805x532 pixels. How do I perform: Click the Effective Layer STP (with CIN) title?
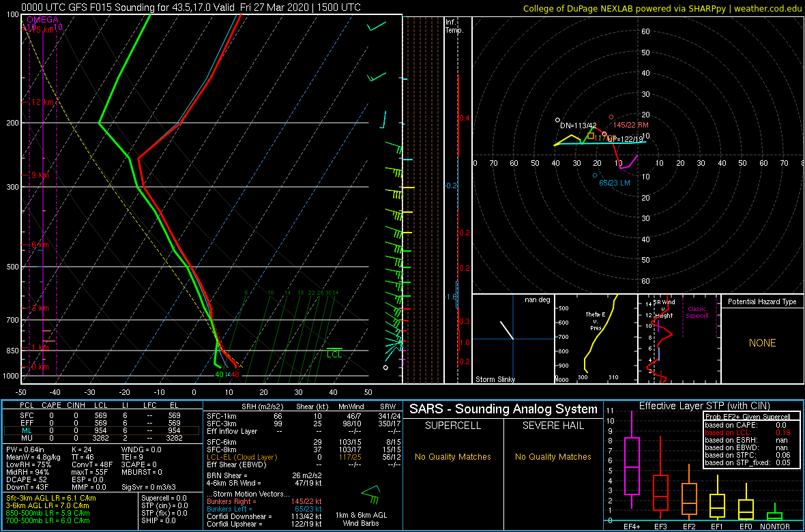click(x=704, y=407)
